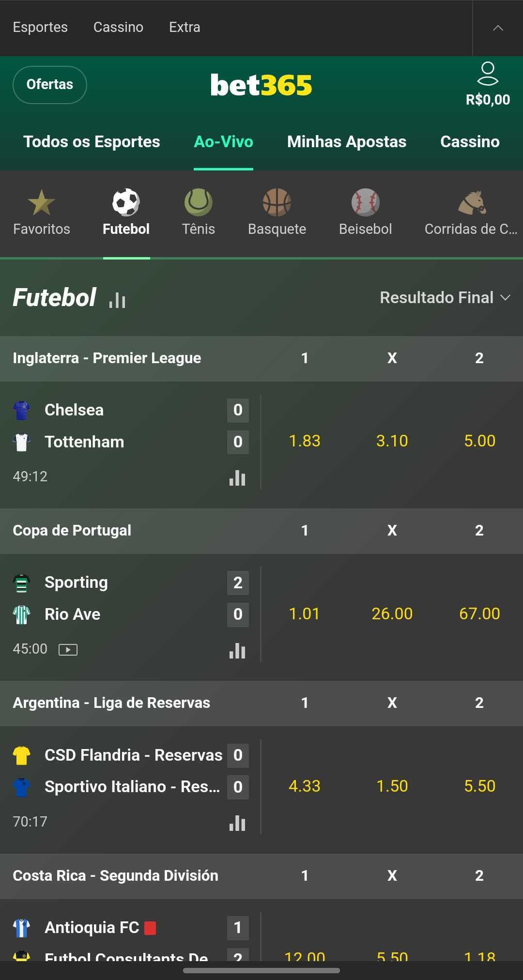Open the Favoritos star icon

coord(42,202)
